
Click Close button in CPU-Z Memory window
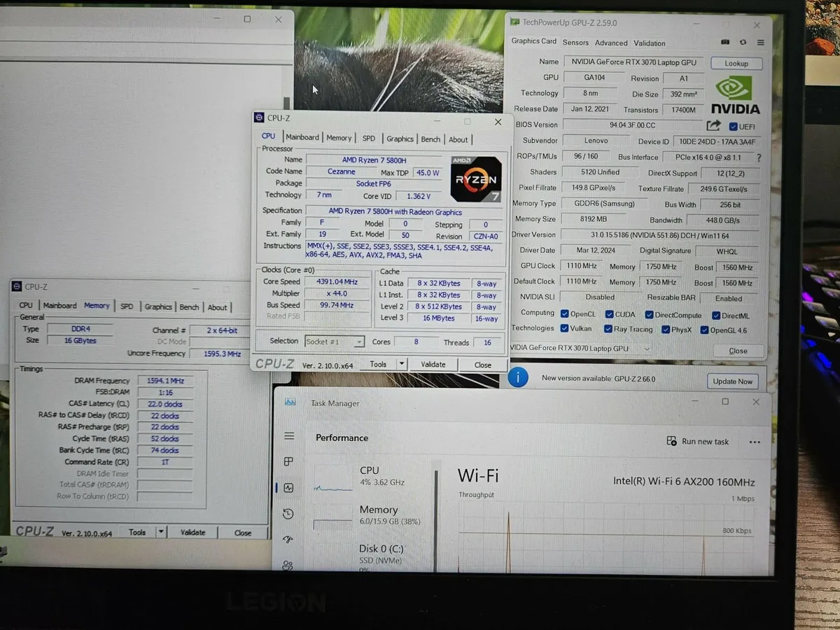point(243,533)
